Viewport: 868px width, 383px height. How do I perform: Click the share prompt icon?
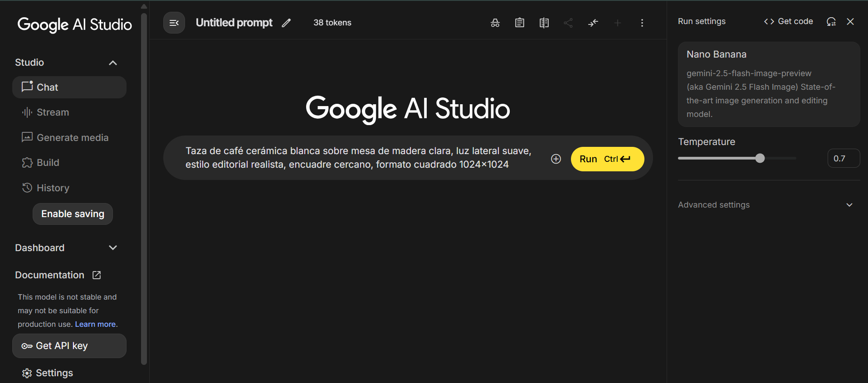(568, 23)
